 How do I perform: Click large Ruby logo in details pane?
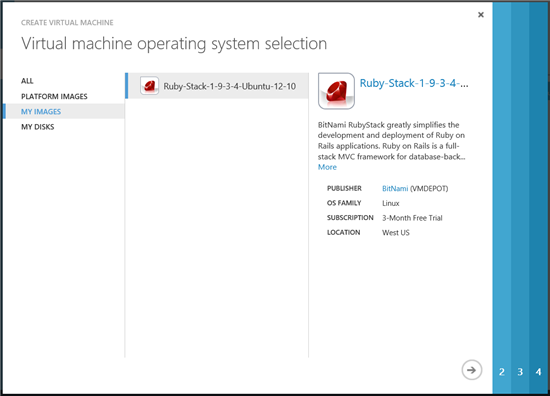(x=336, y=91)
